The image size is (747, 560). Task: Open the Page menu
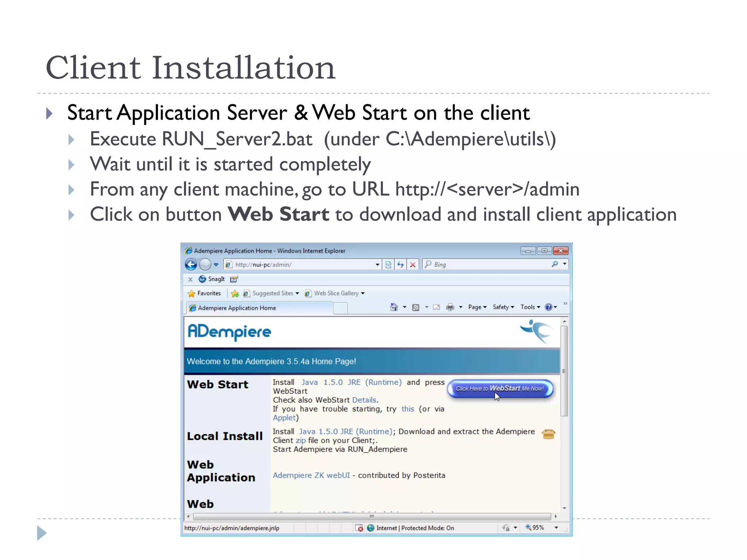(x=477, y=307)
